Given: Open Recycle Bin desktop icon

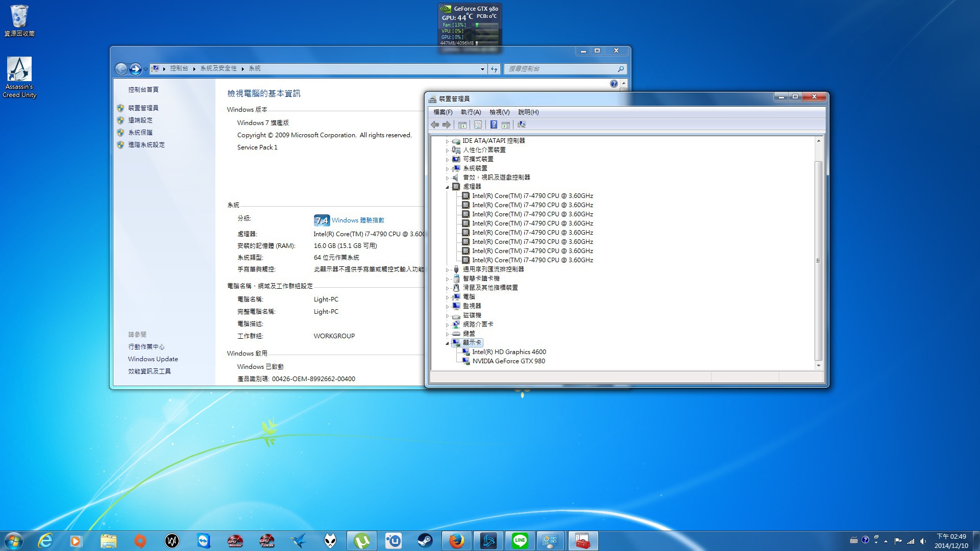Looking at the screenshot, I should click(19, 20).
